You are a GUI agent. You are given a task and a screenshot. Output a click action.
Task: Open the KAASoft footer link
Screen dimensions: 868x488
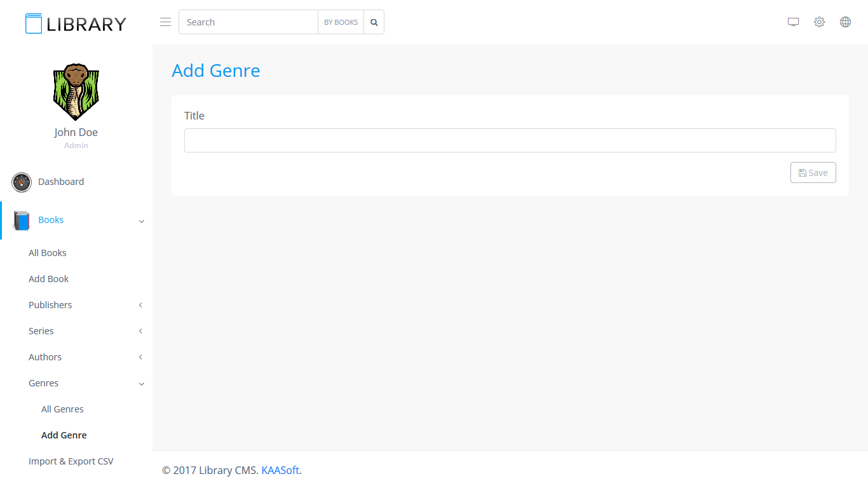(280, 471)
